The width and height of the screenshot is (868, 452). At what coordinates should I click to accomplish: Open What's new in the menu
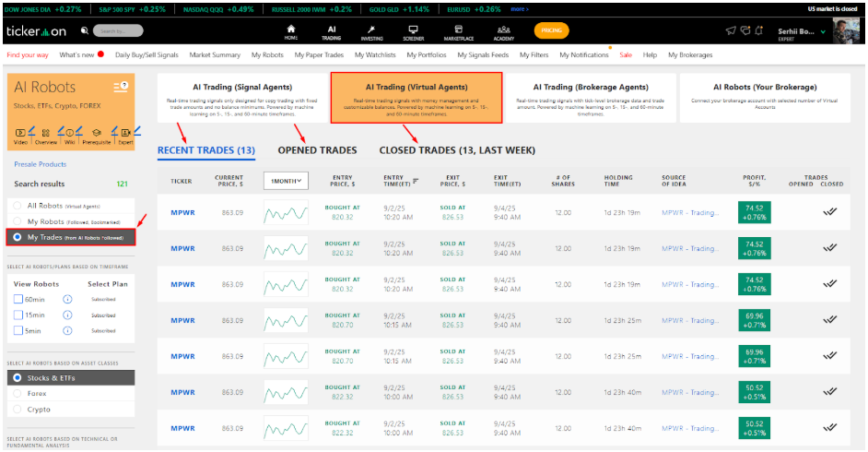click(76, 54)
